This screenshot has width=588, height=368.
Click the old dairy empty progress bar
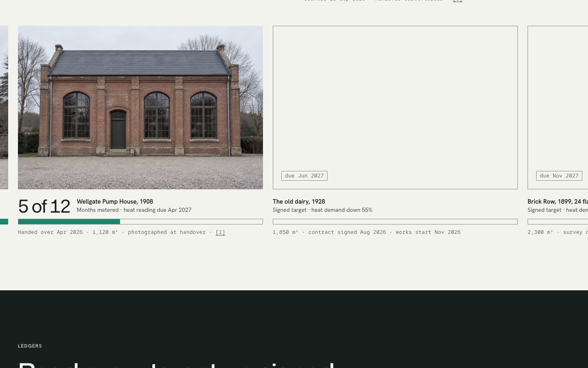click(x=395, y=222)
